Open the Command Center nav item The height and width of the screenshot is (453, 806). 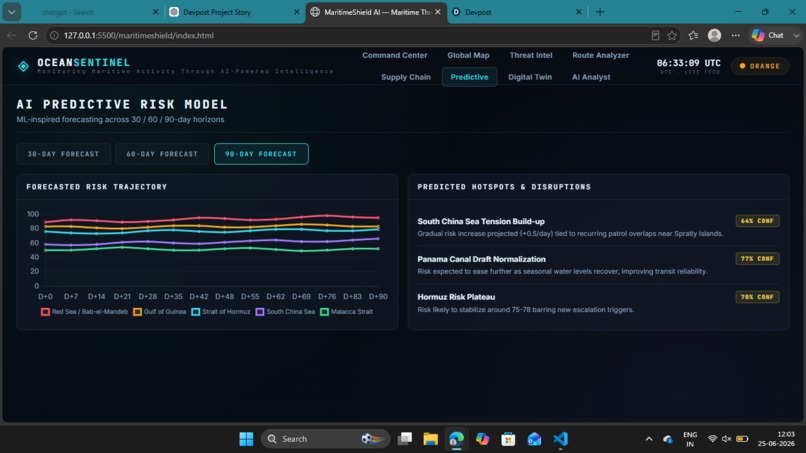394,55
